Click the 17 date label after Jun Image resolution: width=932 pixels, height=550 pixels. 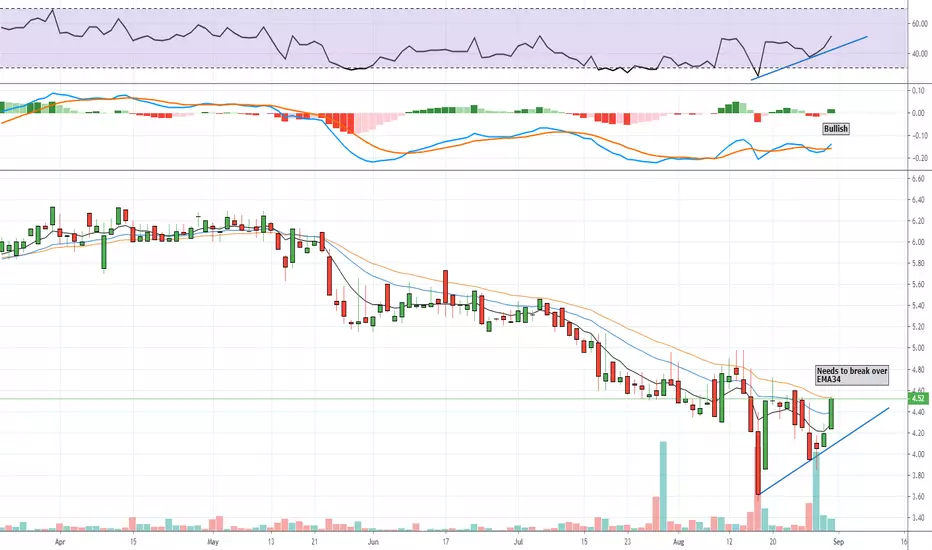[446, 542]
